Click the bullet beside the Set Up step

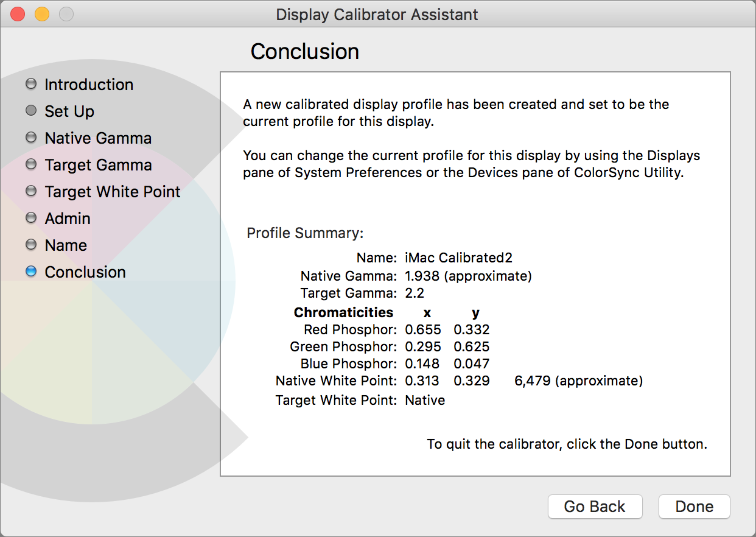point(31,111)
